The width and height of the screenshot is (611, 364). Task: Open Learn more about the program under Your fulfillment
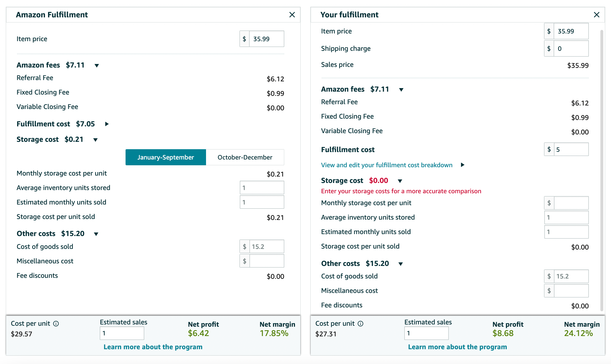pyautogui.click(x=457, y=347)
